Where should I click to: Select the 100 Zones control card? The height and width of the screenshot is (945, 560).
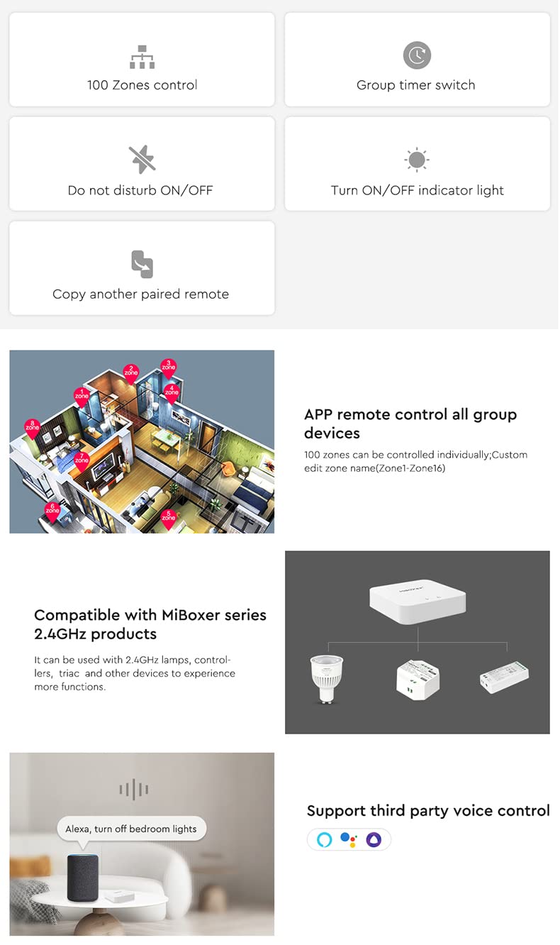[x=142, y=60]
